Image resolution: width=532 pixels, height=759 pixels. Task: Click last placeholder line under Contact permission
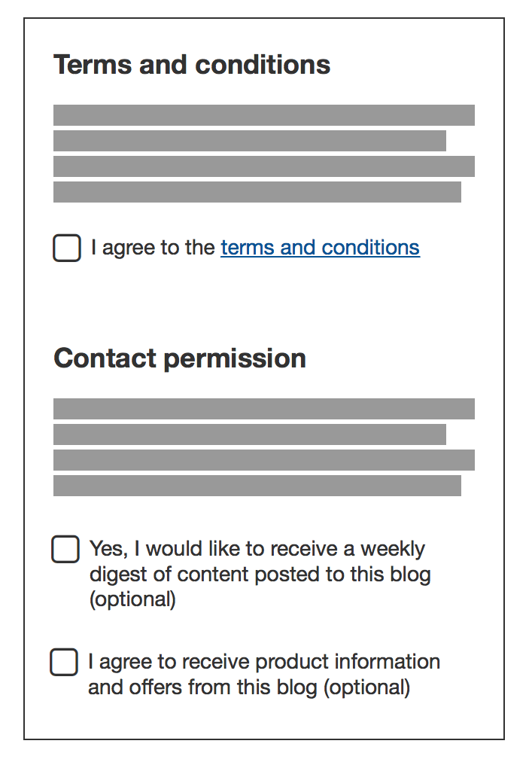257,486
